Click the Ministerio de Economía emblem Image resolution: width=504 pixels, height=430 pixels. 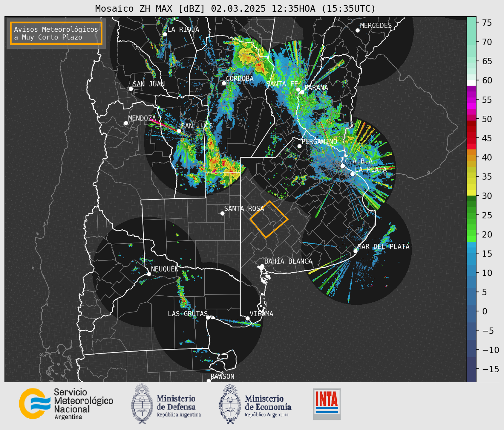230,404
